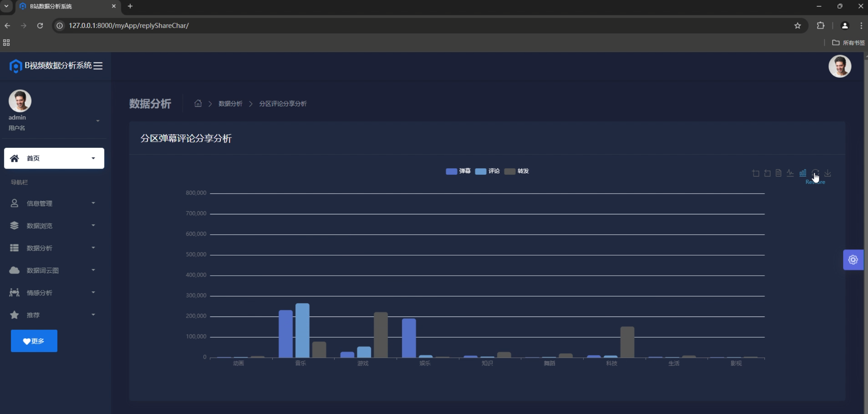Viewport: 868px width, 414px height.
Task: Collapse sidebar with hamburger menu icon
Action: coord(98,66)
